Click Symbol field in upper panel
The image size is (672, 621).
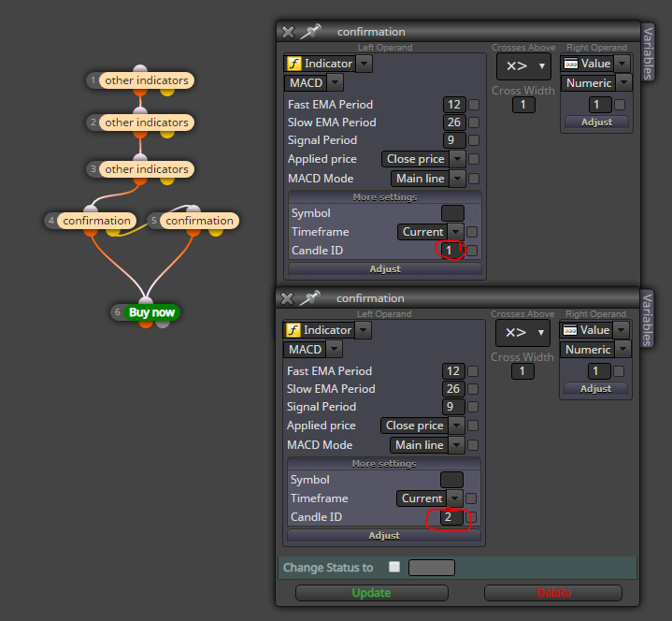[452, 213]
